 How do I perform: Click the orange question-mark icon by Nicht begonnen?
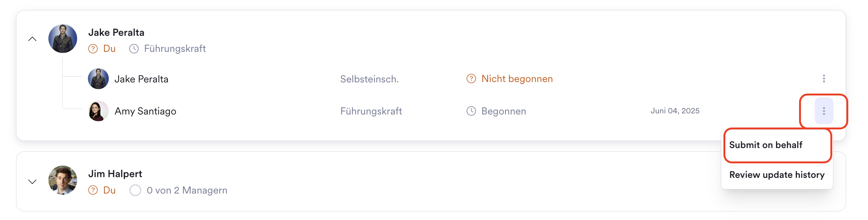pyautogui.click(x=471, y=79)
